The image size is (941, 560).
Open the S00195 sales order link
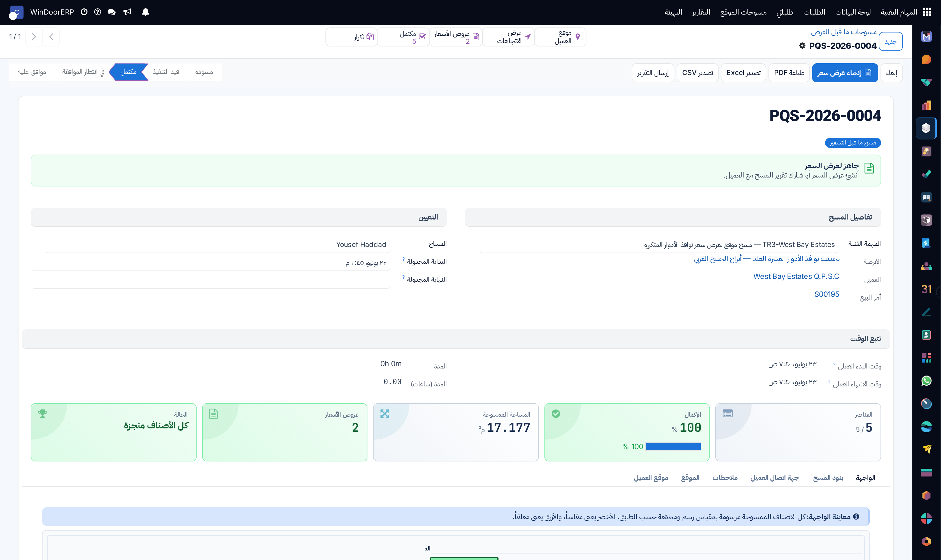coord(827,294)
